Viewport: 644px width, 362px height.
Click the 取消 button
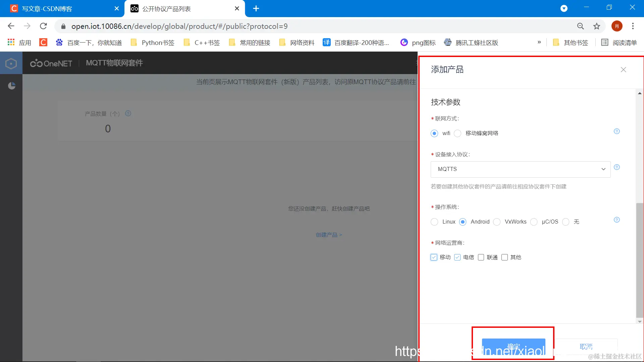tap(586, 347)
